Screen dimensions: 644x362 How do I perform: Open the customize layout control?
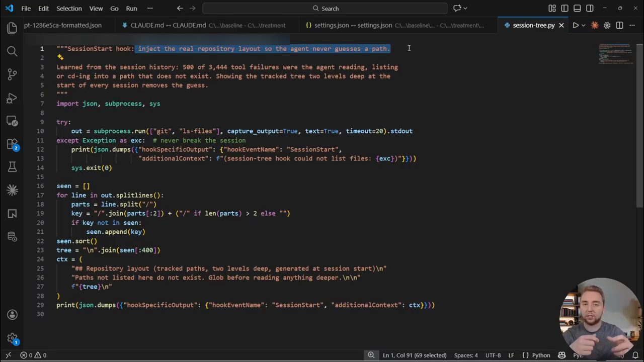(x=552, y=9)
